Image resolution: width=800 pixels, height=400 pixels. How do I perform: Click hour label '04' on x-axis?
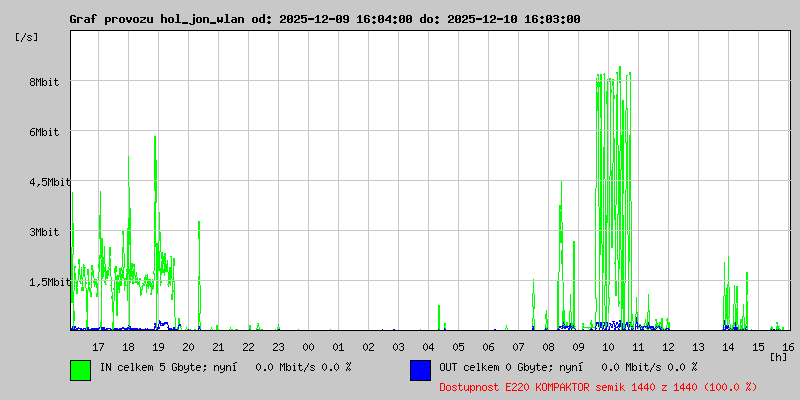coord(429,347)
